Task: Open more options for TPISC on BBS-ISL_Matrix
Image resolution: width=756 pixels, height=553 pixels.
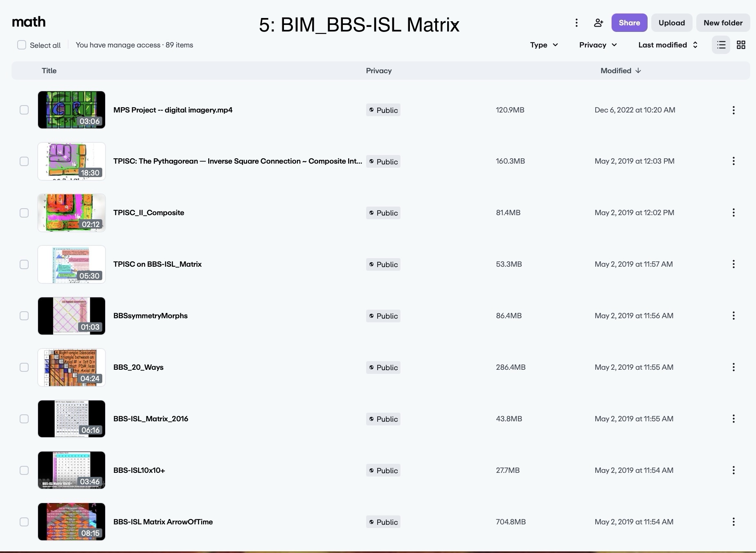Action: [x=733, y=264]
